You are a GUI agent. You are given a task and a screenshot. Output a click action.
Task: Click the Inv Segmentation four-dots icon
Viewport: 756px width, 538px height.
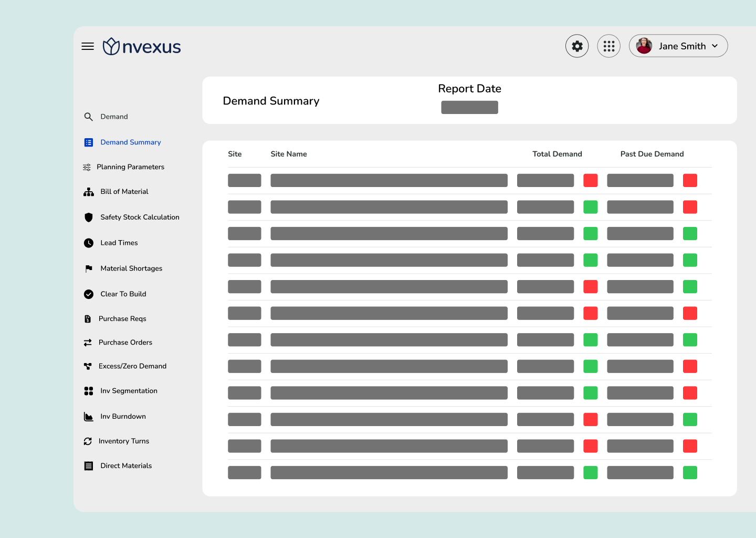89,391
